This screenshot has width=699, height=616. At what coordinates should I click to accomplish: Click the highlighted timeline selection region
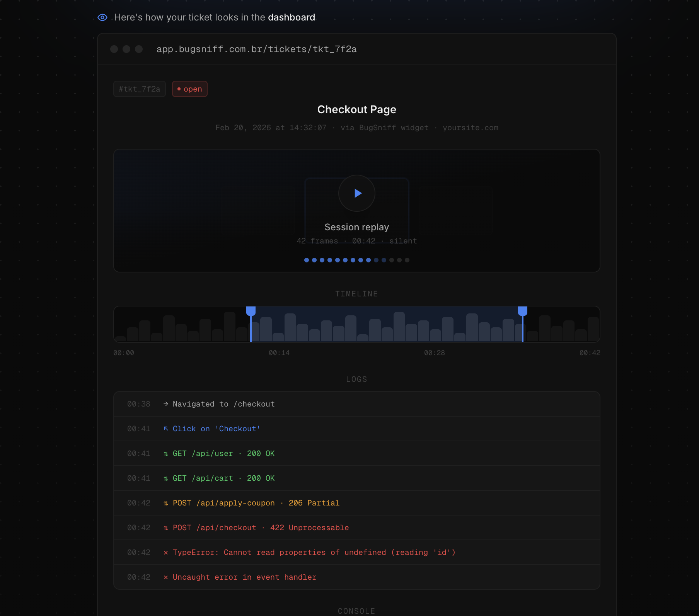pyautogui.click(x=387, y=324)
